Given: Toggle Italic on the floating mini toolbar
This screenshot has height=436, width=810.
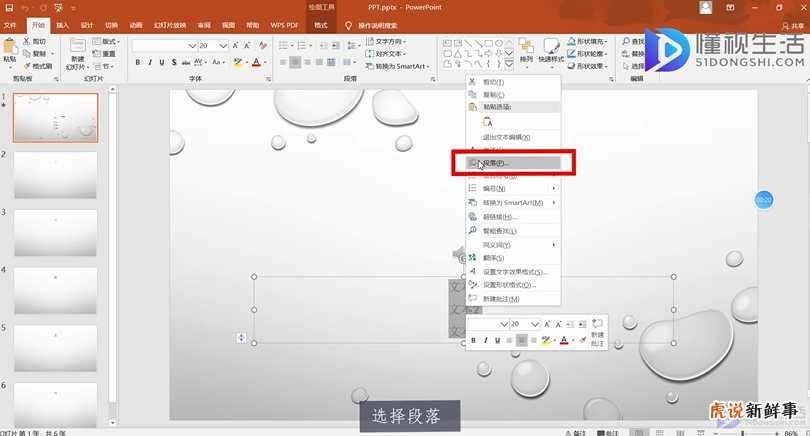Looking at the screenshot, I should [x=485, y=341].
